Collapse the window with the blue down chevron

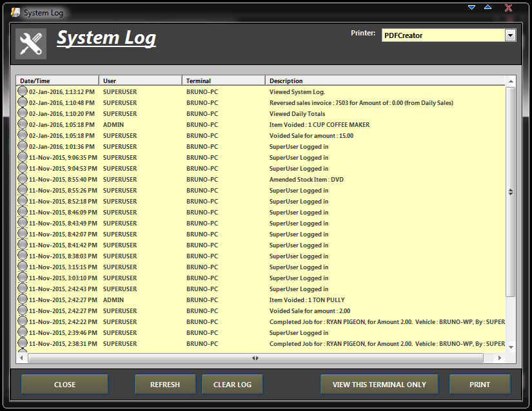[x=471, y=7]
